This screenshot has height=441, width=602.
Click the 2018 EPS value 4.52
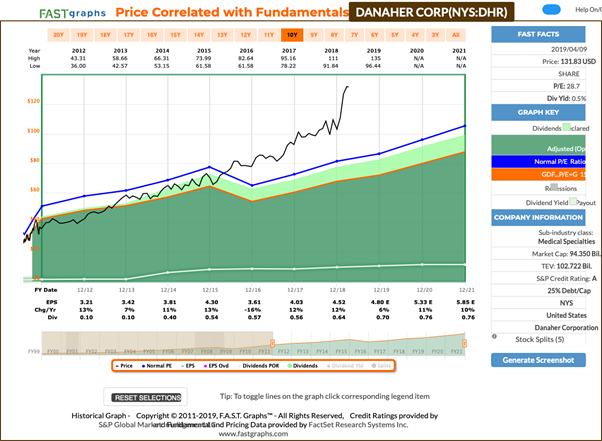point(339,302)
